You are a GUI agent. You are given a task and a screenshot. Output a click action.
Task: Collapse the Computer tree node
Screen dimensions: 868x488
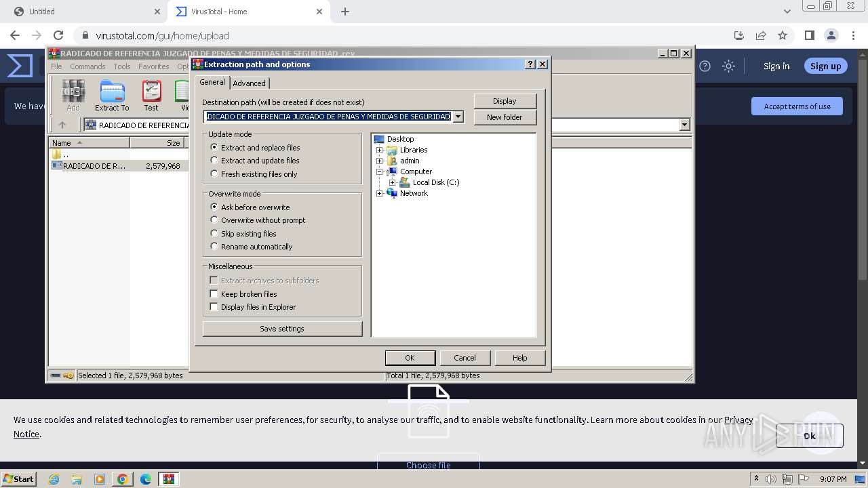tap(380, 171)
